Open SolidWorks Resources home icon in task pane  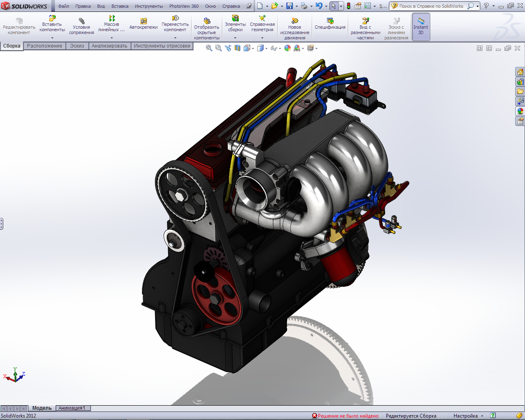[x=520, y=72]
